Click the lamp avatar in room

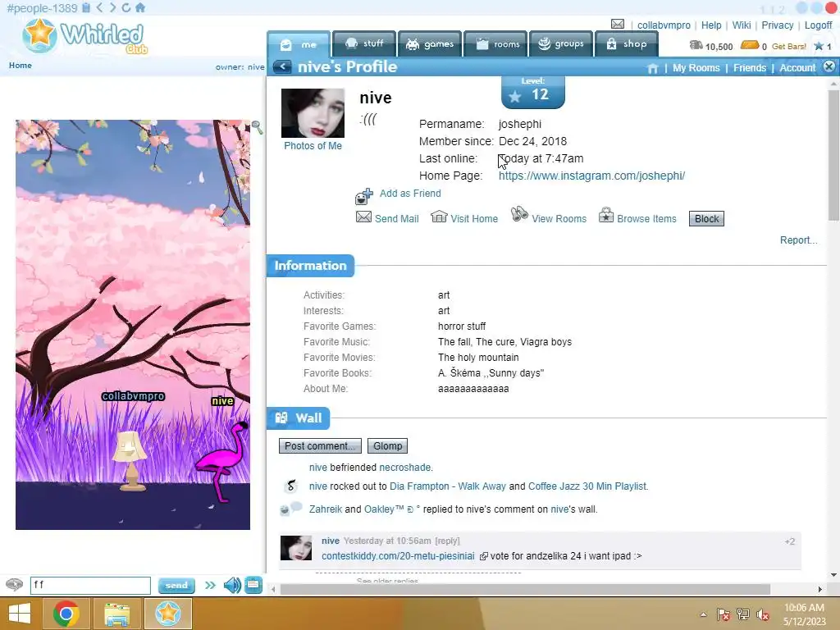[129, 460]
